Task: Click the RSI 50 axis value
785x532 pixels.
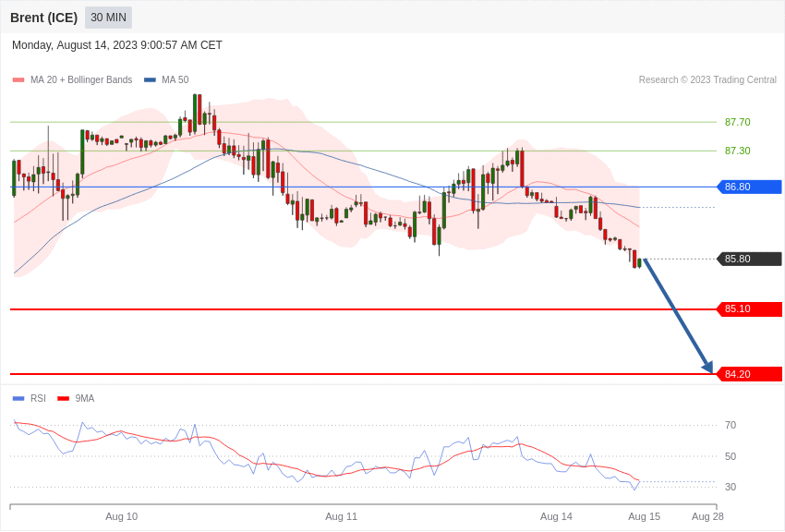Action: point(731,456)
